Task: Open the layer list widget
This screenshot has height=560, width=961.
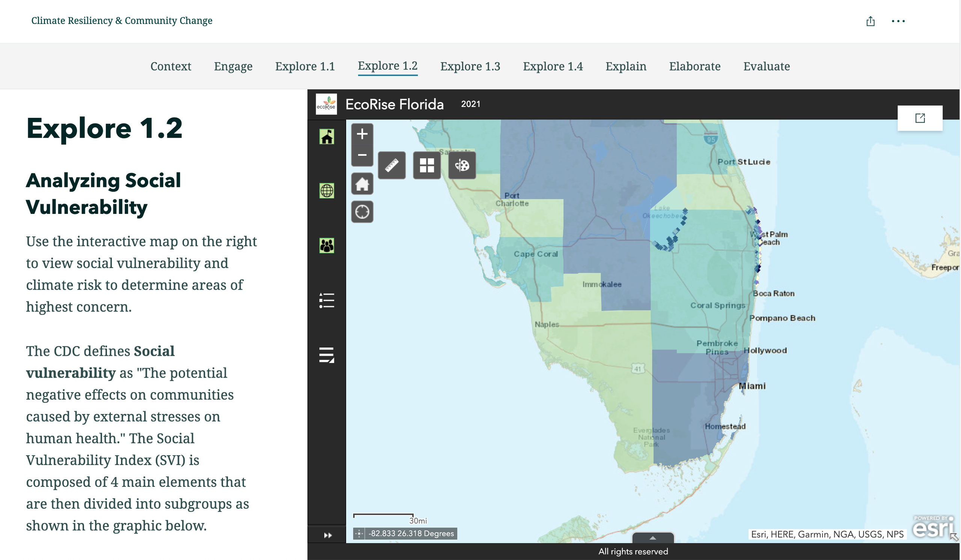Action: 327,355
